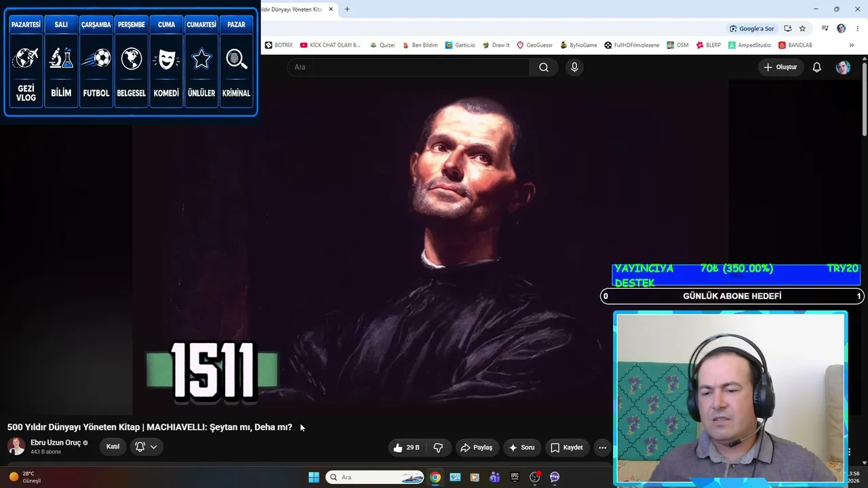
Task: Open Ebru Uzun Oruç channel avatar
Action: 16,446
